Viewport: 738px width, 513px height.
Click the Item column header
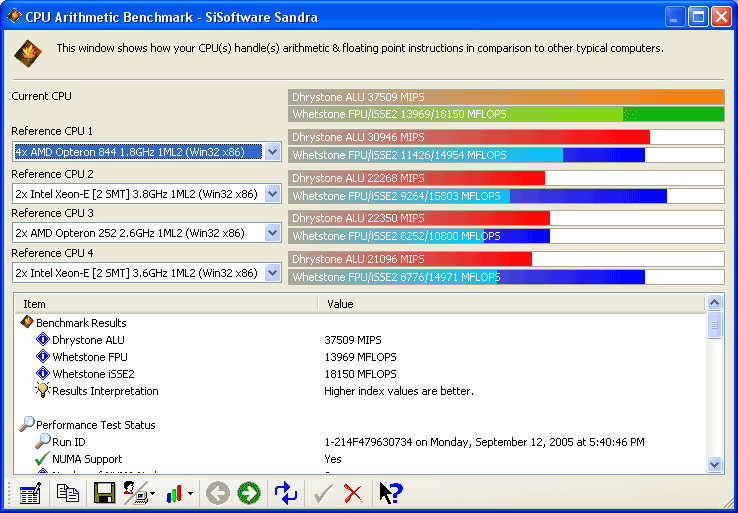(x=165, y=304)
